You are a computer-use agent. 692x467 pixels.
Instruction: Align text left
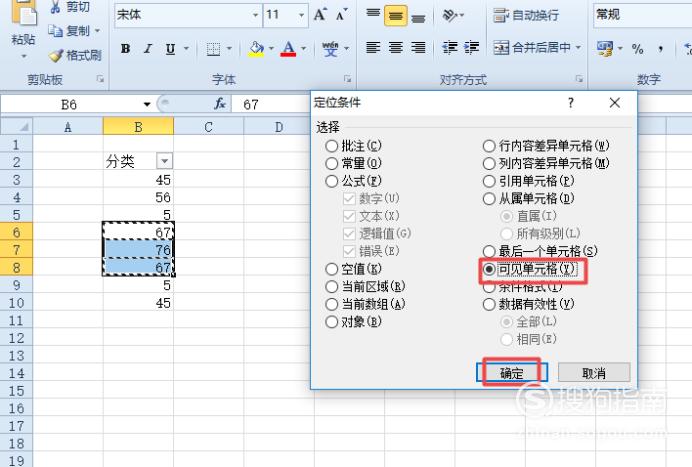click(x=373, y=48)
